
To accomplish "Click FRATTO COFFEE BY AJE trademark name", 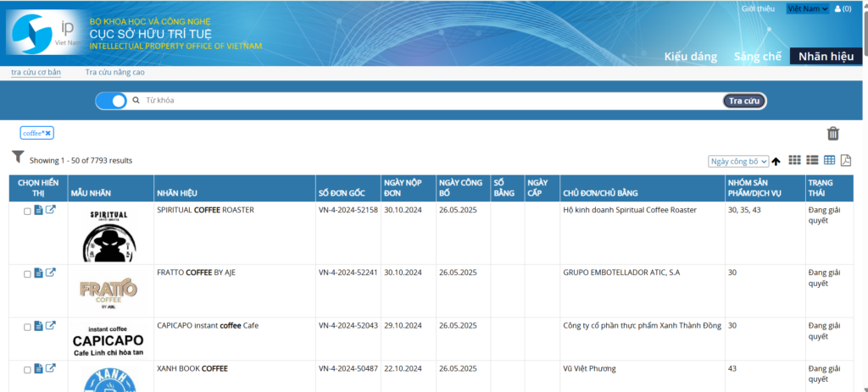I will (197, 273).
